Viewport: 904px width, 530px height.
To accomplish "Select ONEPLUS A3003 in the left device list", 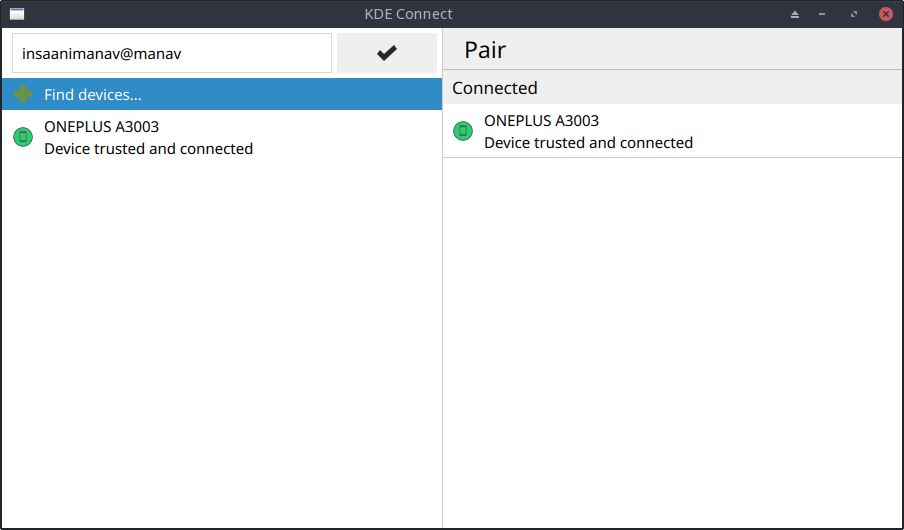I will [x=101, y=127].
